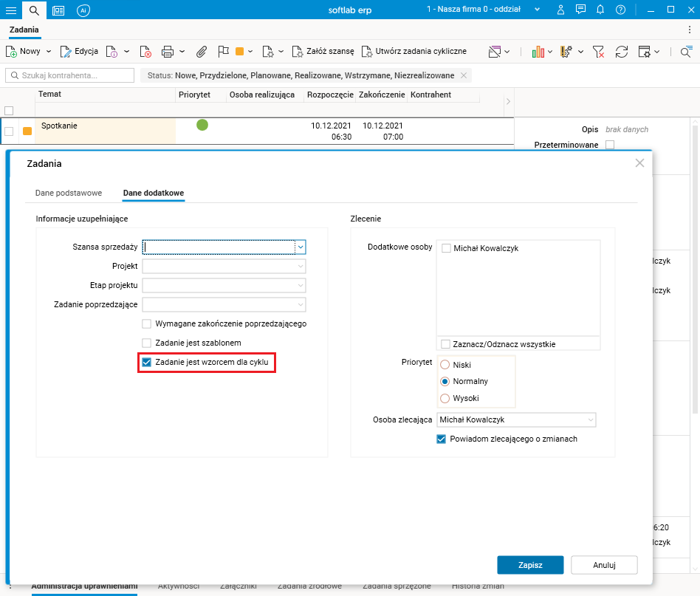Click the calendar view icon

coord(495,52)
